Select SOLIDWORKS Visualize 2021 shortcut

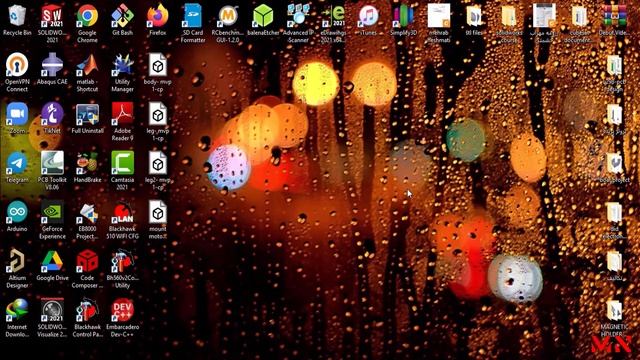pos(52,310)
